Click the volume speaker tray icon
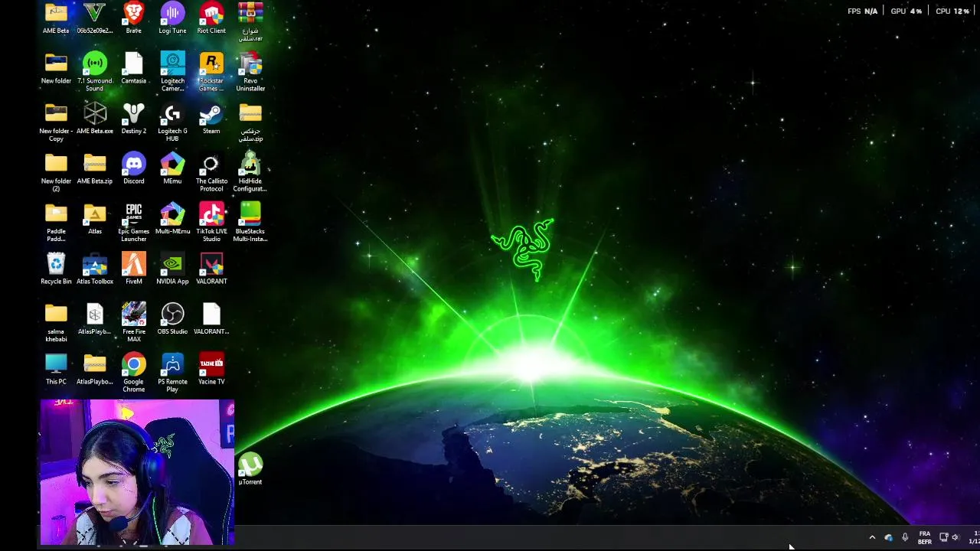Viewport: 980px width, 551px height. tap(955, 537)
